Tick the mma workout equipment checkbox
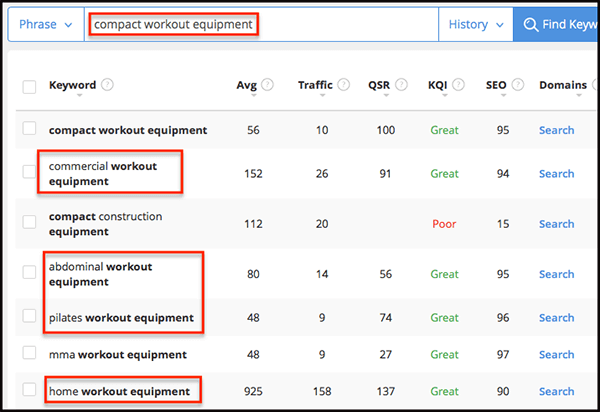The width and height of the screenshot is (600, 412). tap(29, 353)
